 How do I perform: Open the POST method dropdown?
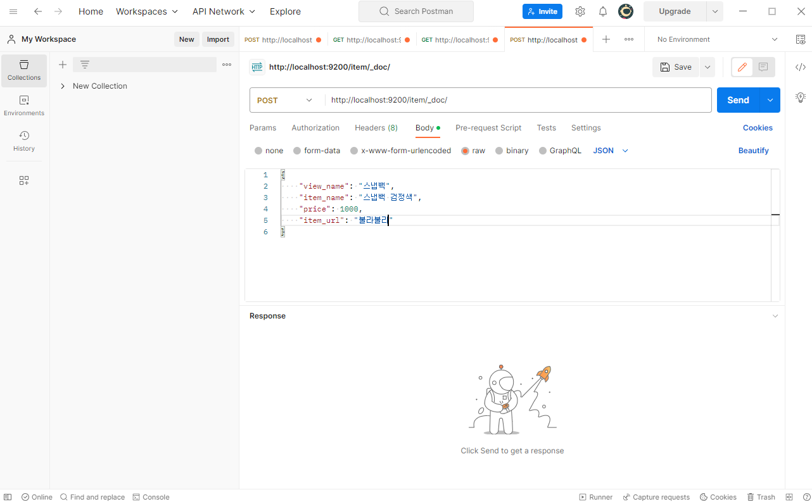[x=286, y=100]
